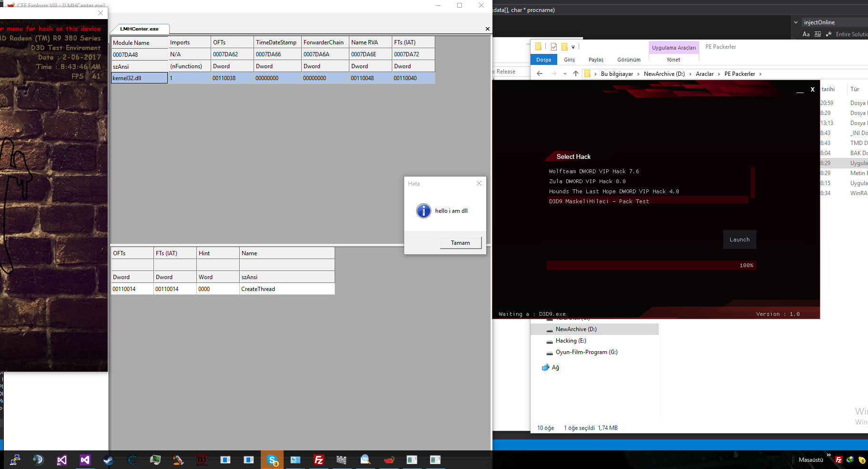This screenshot has width=868, height=469.
Task: Open Ağ network in navigation pane
Action: click(x=555, y=367)
